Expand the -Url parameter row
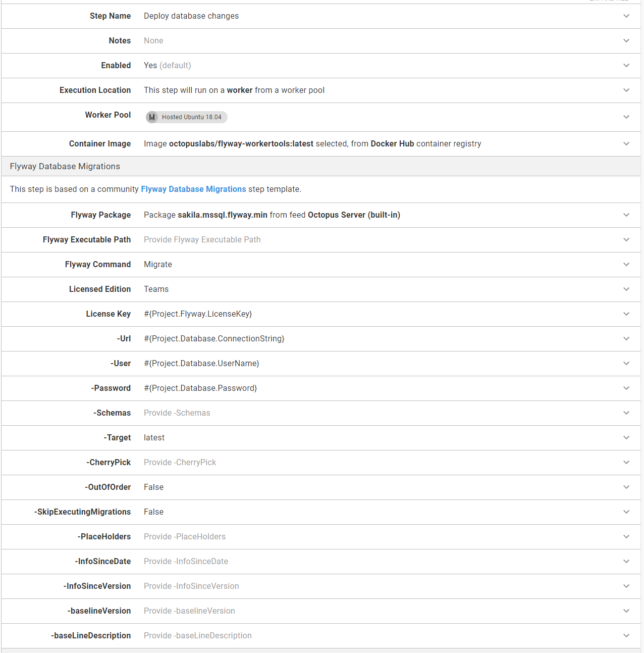644x653 pixels. [626, 338]
